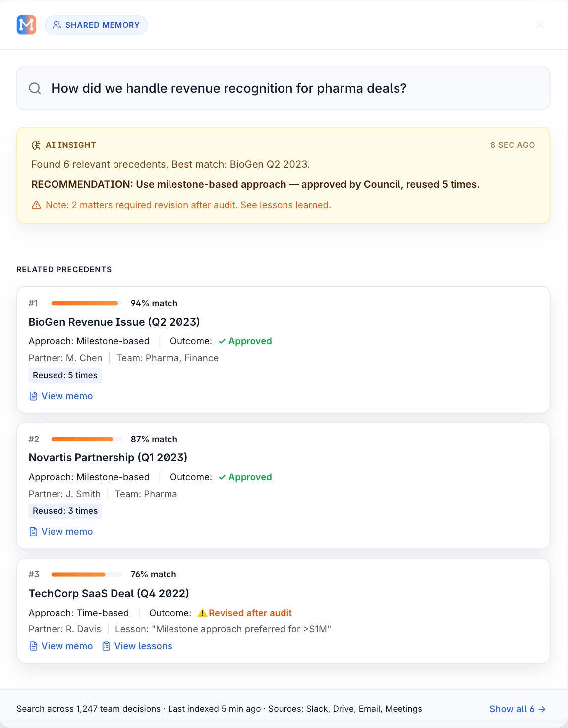
Task: Click the AI Insight brain icon
Action: click(35, 145)
